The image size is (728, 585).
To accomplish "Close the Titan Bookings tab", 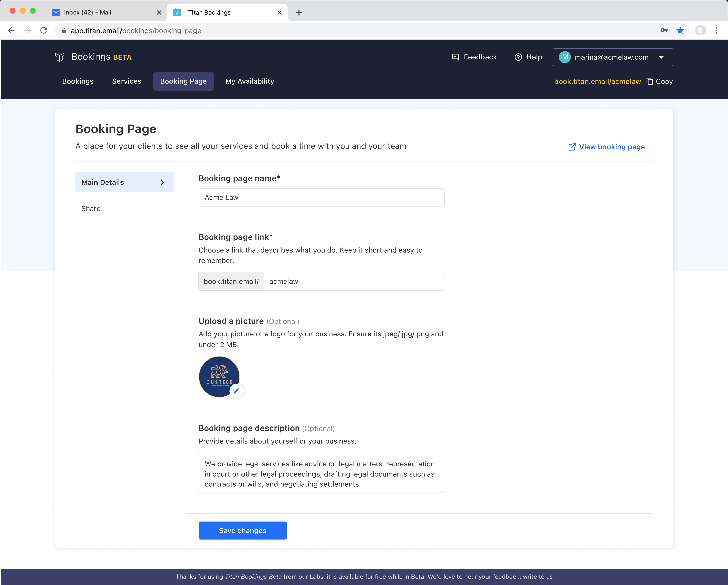I will pos(280,12).
